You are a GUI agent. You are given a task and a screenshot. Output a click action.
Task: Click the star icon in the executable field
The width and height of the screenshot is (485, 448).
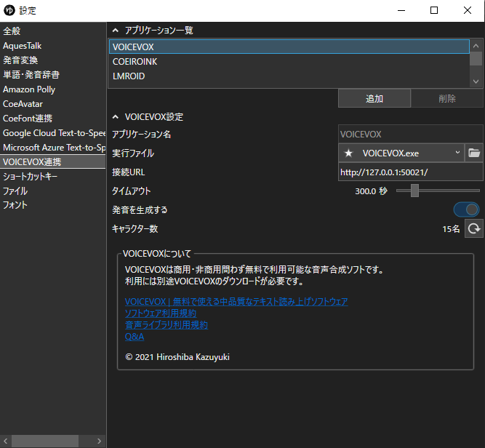[x=348, y=153]
